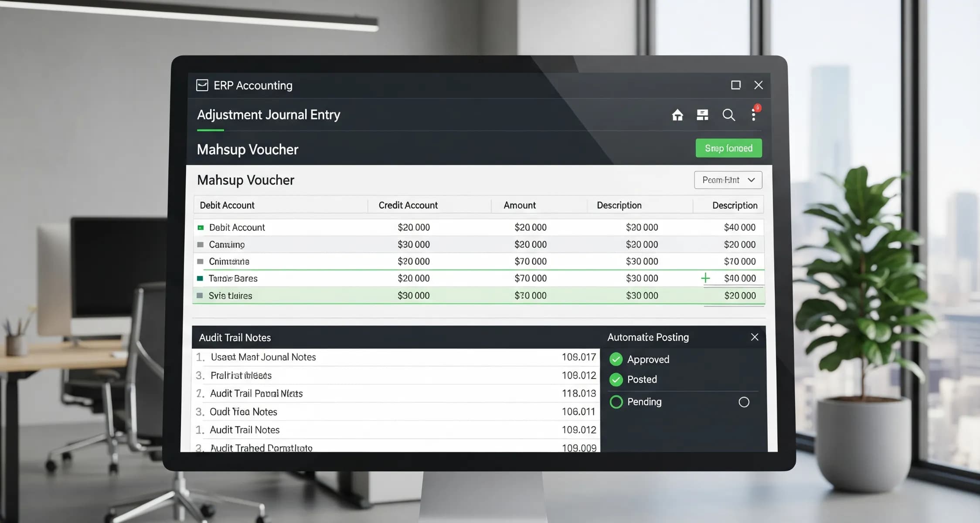
Task: Sort by Credit Account column header
Action: point(408,205)
